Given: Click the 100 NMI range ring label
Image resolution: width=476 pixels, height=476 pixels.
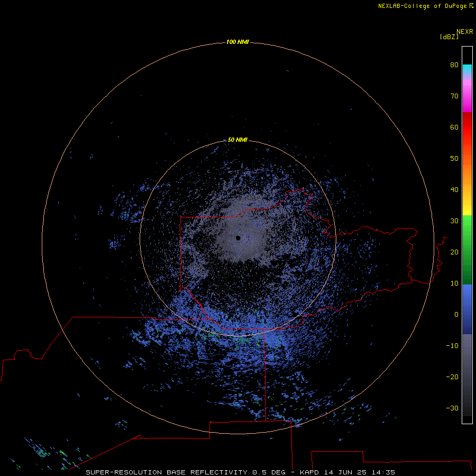Looking at the screenshot, I should [237, 42].
